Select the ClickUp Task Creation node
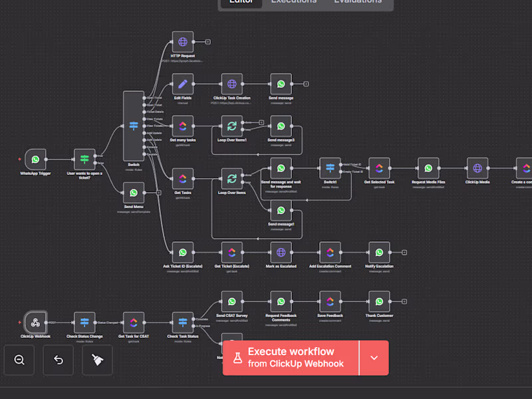532x399 pixels. (231, 84)
